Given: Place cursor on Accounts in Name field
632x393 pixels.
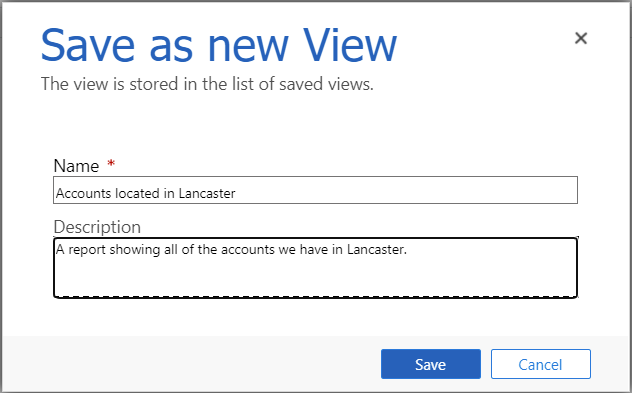Looking at the screenshot, I should (x=83, y=193).
